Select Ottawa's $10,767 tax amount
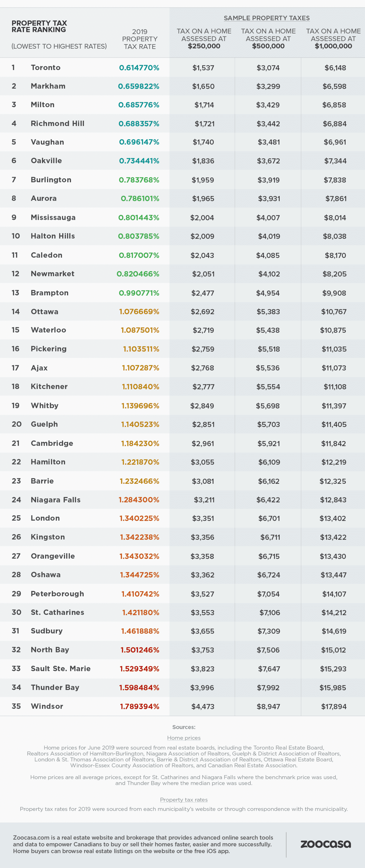 click(334, 312)
